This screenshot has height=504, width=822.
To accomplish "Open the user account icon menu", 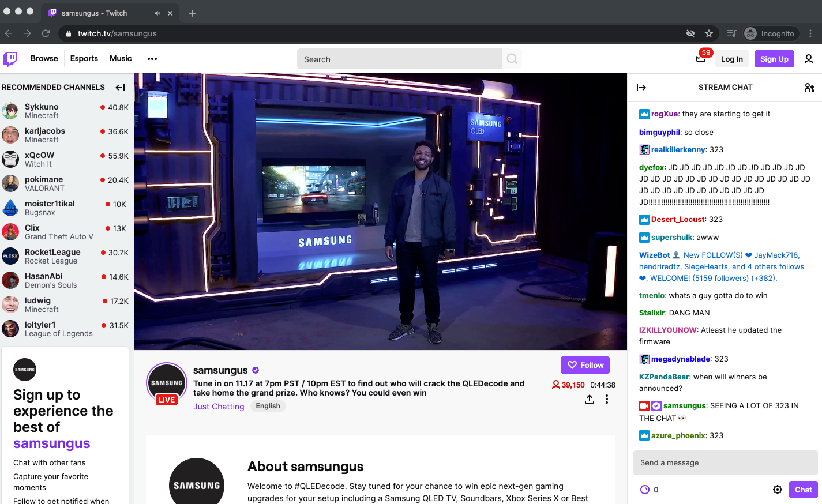I will pos(809,59).
